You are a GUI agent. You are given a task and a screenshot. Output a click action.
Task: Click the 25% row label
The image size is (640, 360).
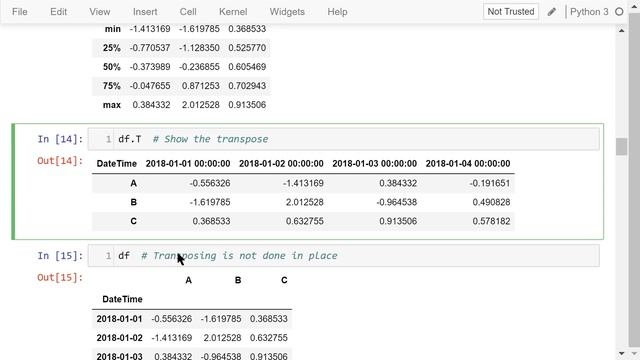click(111, 48)
